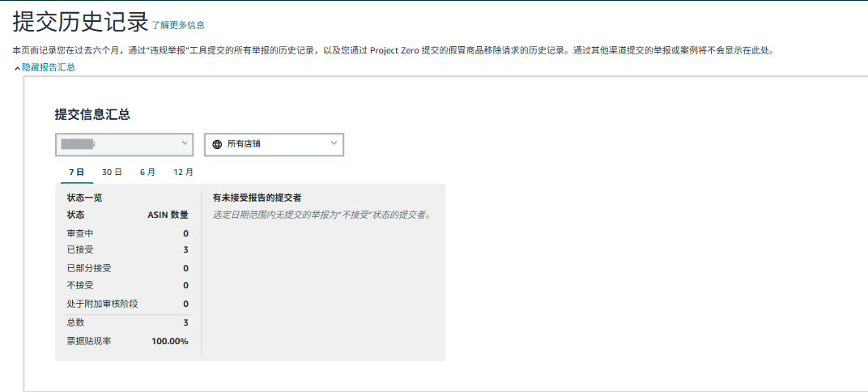Click the ASIN 数量 column header
This screenshot has width=868, height=392.
168,215
